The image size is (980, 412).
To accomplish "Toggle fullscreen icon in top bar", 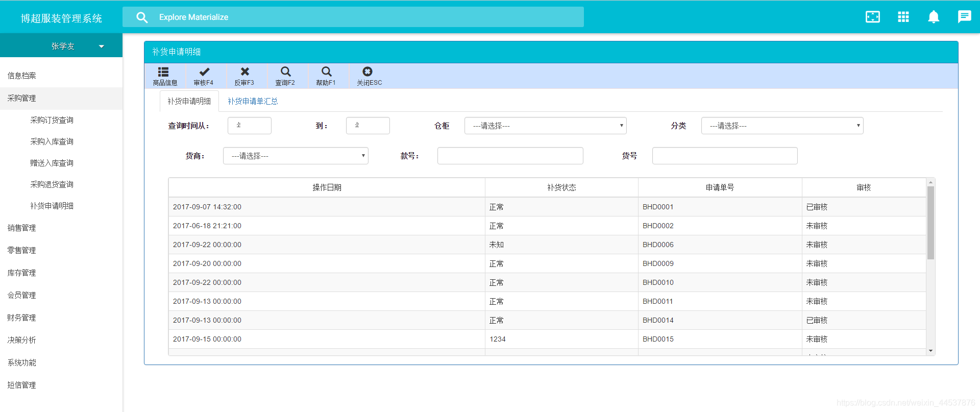I will tap(873, 17).
